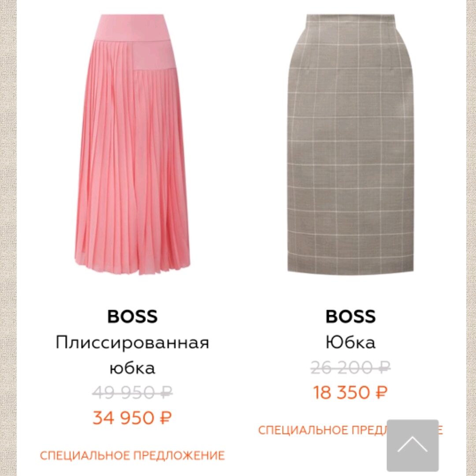Tap the gray scroll-to-top arrow button
The height and width of the screenshot is (476, 476).
pyautogui.click(x=413, y=445)
